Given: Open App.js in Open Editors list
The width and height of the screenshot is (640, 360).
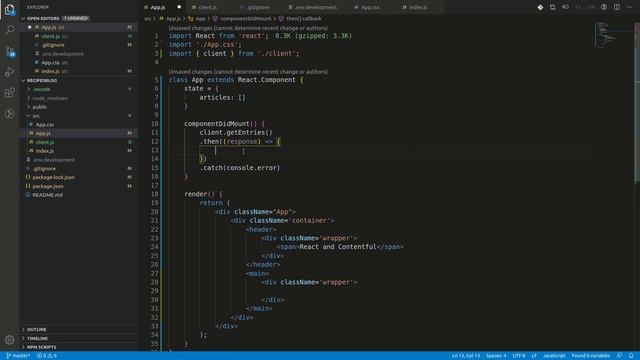Looking at the screenshot, I should coord(79,27).
